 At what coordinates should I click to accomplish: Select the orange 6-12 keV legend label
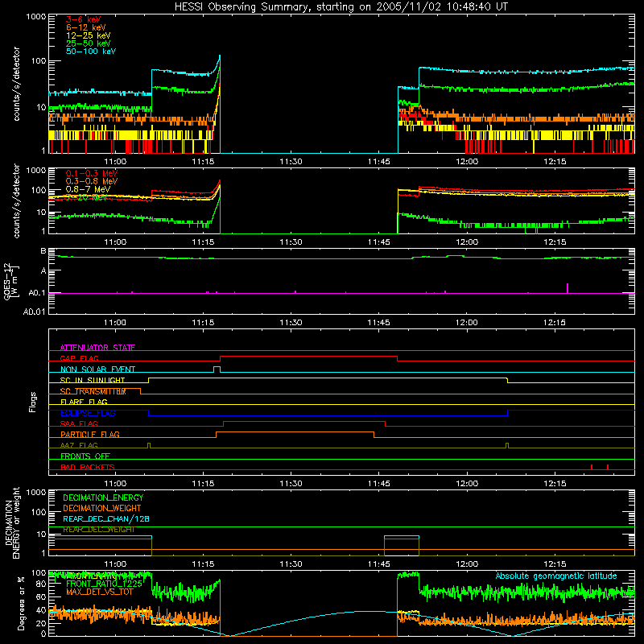tap(86, 27)
